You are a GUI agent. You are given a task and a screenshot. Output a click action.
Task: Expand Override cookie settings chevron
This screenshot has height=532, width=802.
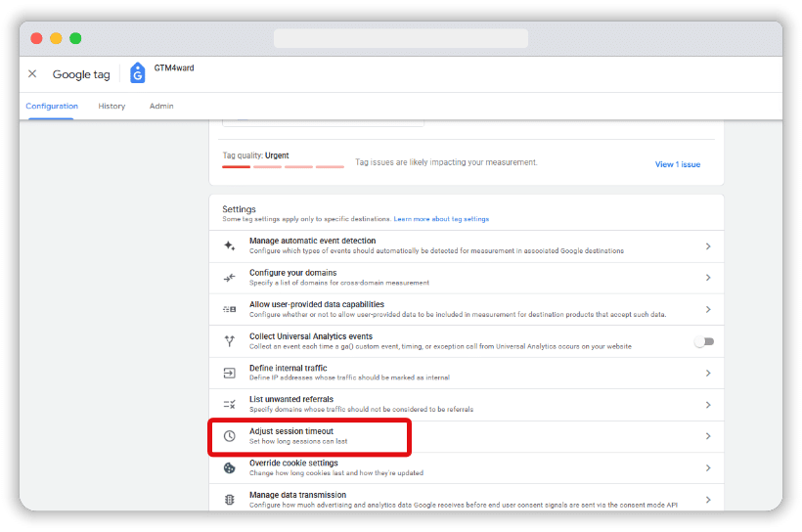coord(708,468)
